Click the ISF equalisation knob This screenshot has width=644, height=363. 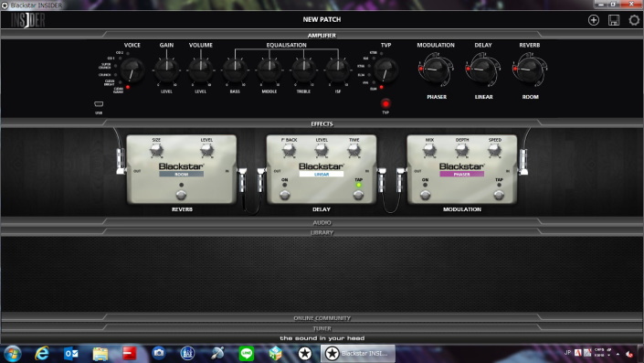[338, 69]
